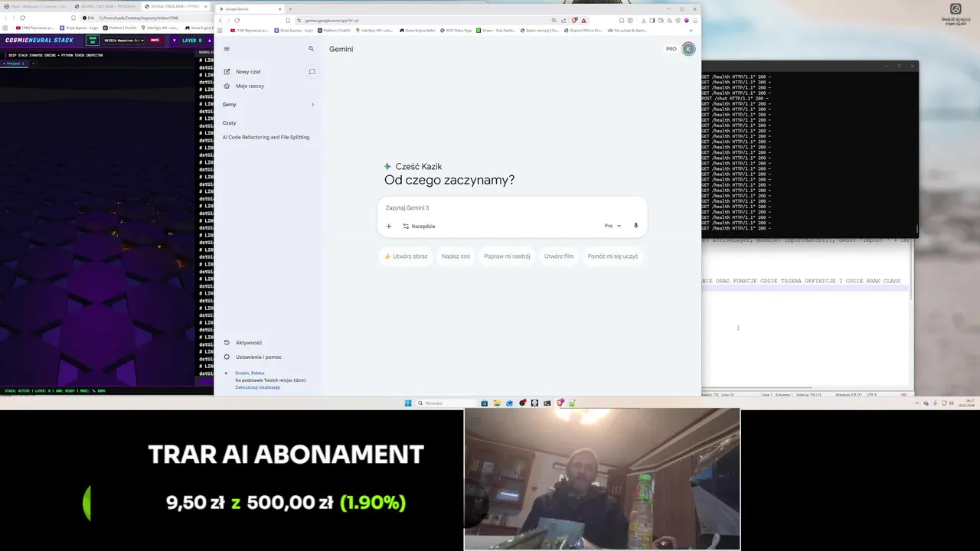
Task: Open the KICK Status Page bookmark
Action: 456,31
